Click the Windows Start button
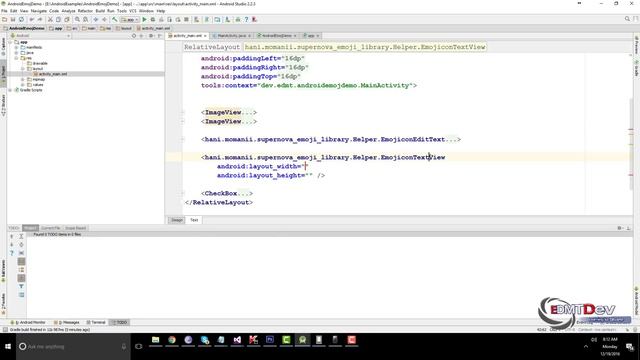The height and width of the screenshot is (360, 640). coord(8,347)
